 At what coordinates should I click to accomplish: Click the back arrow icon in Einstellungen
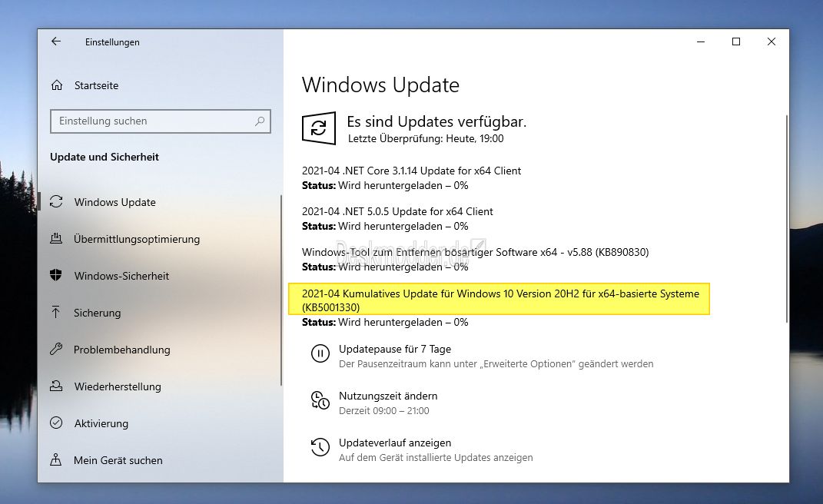(x=56, y=41)
